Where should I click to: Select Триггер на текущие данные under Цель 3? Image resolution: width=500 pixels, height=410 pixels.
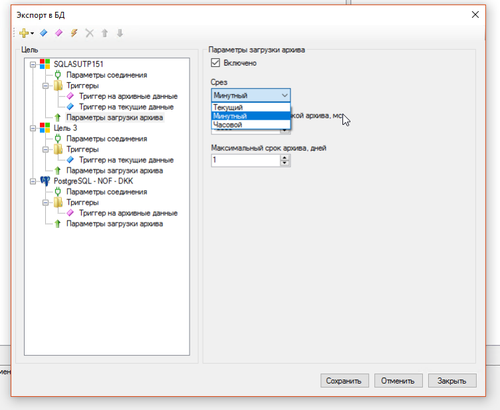[126, 160]
